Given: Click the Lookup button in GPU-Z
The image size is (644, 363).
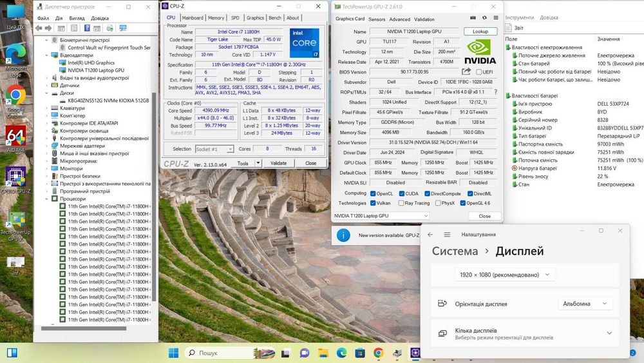Looking at the screenshot, I should [480, 31].
